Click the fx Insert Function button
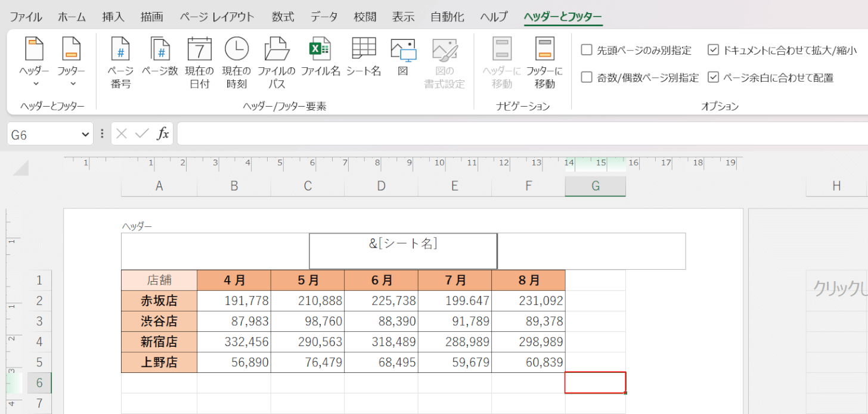 tap(163, 134)
